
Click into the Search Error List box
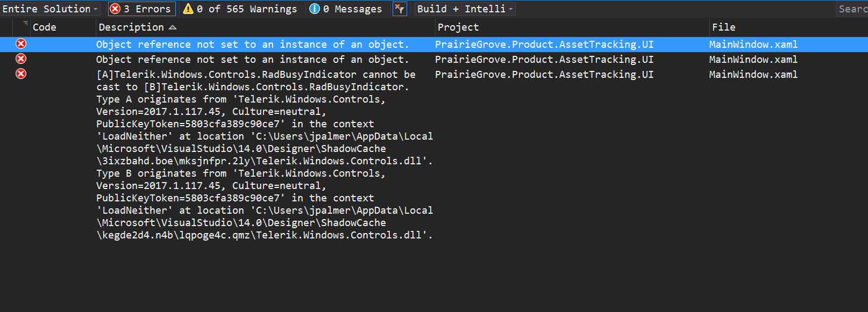852,9
